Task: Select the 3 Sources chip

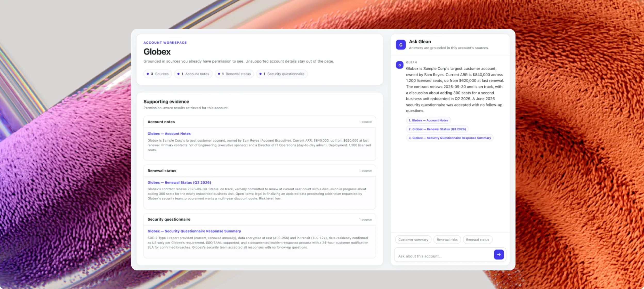Action: (158, 74)
